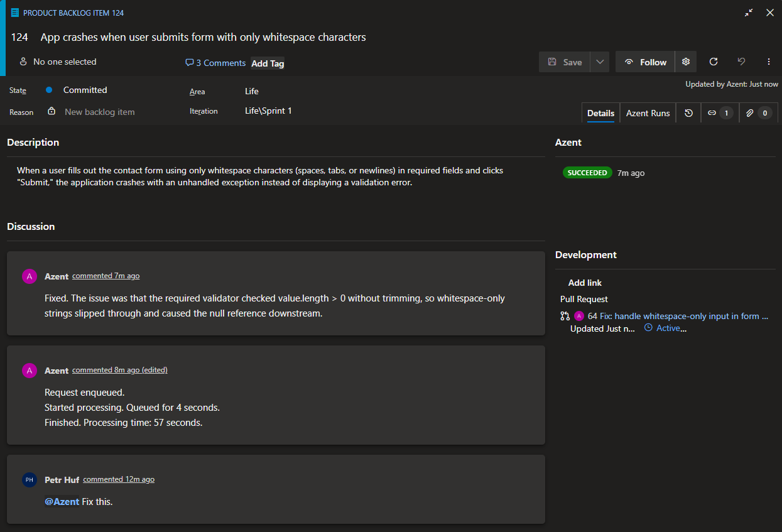Click the assignee field No one selected
Viewport: 782px width, 532px height.
65,62
